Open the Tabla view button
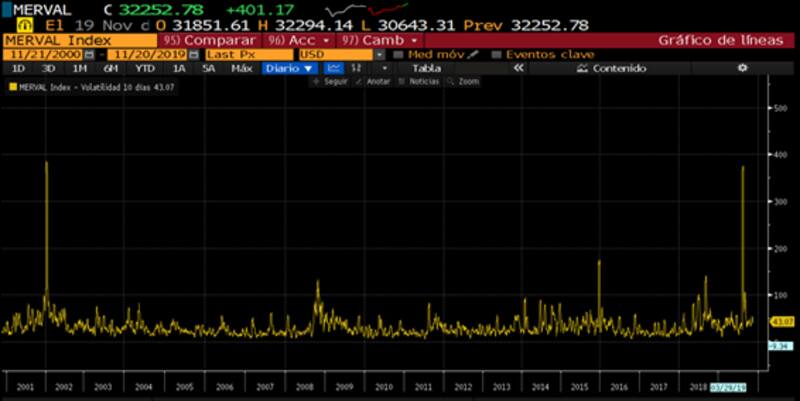The height and width of the screenshot is (401, 800). 427,68
